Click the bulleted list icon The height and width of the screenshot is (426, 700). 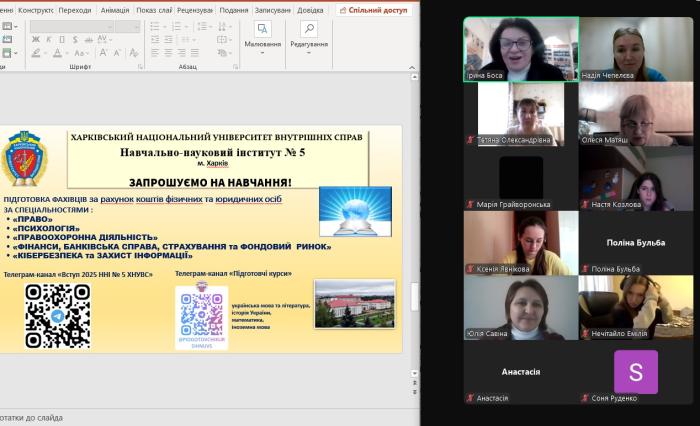154,26
